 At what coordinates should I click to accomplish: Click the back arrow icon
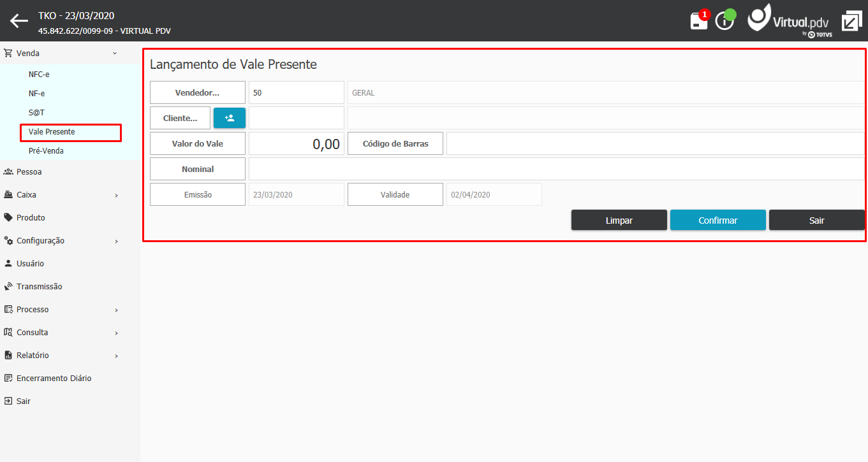19,21
